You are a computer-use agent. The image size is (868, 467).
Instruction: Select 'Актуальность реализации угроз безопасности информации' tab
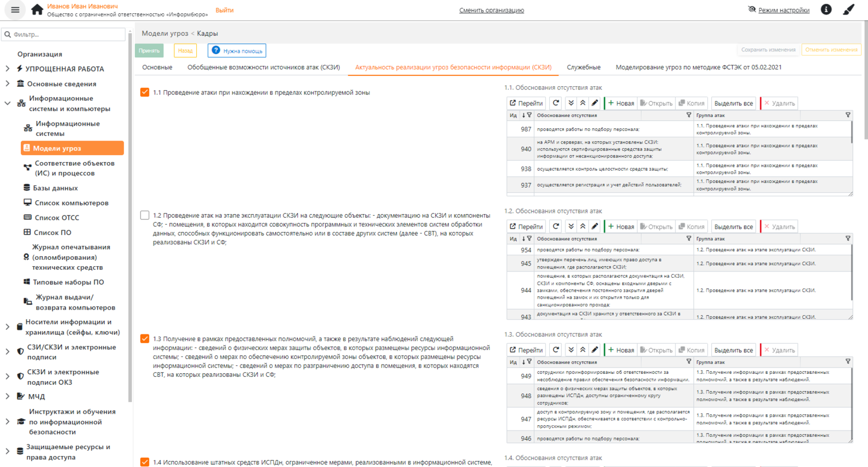pyautogui.click(x=453, y=68)
